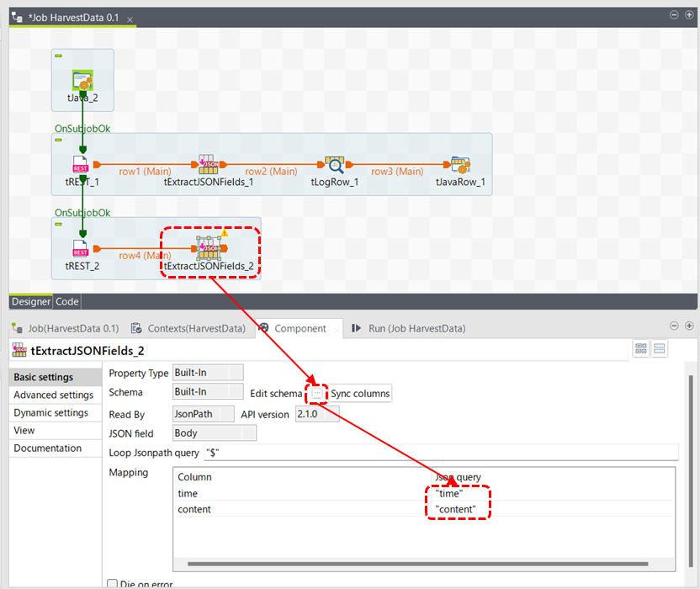The height and width of the screenshot is (589, 700).
Task: Click the tREST_1 component icon
Action: [x=82, y=166]
